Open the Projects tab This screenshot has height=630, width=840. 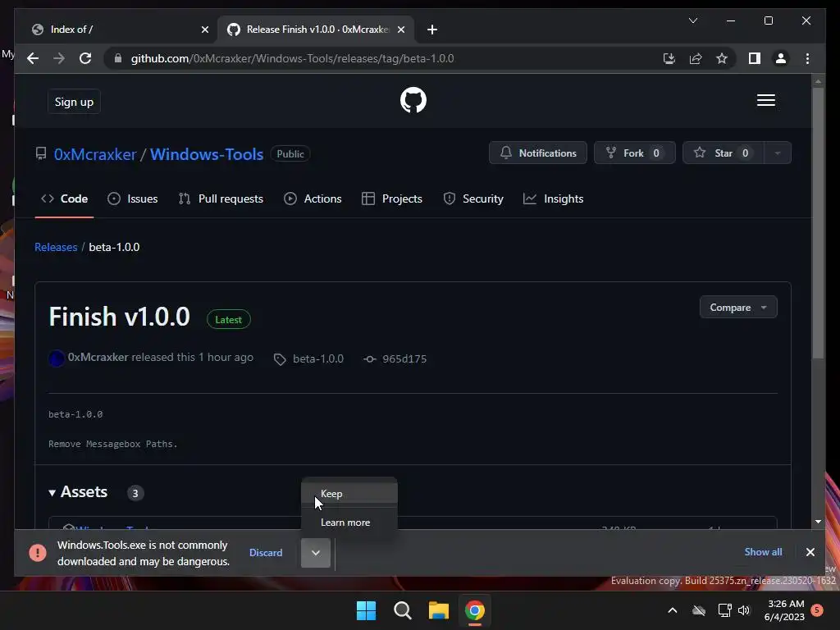pos(392,199)
